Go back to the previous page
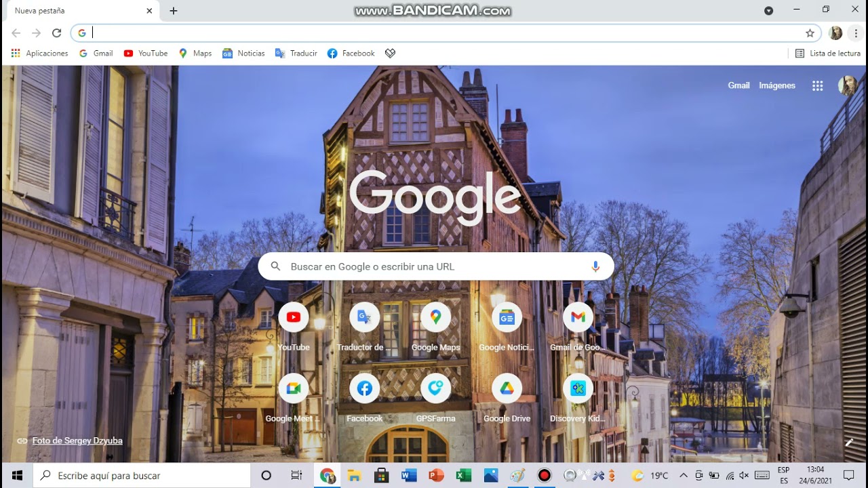The image size is (868, 488). (16, 33)
